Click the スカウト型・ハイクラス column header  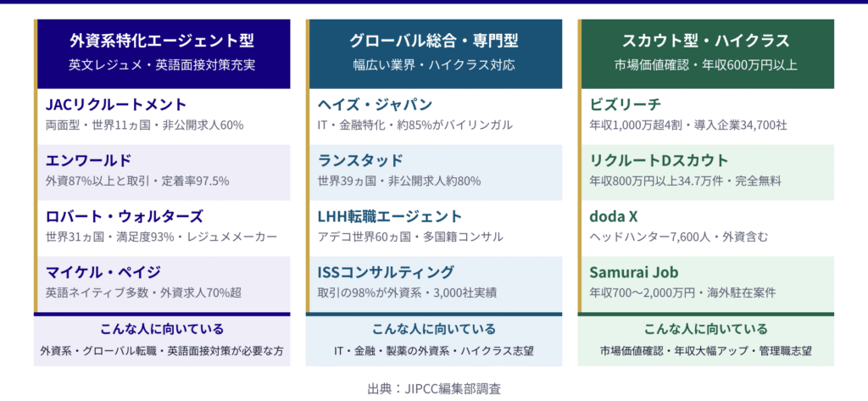(x=705, y=40)
